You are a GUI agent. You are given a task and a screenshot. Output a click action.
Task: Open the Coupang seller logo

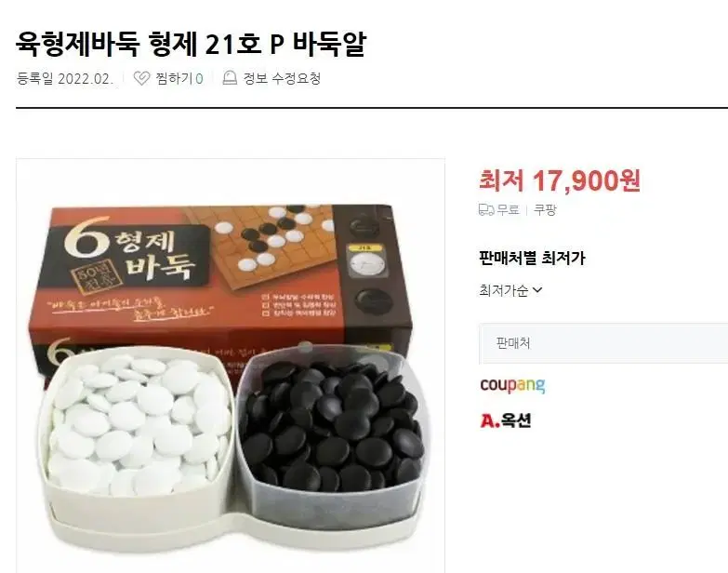(x=512, y=385)
